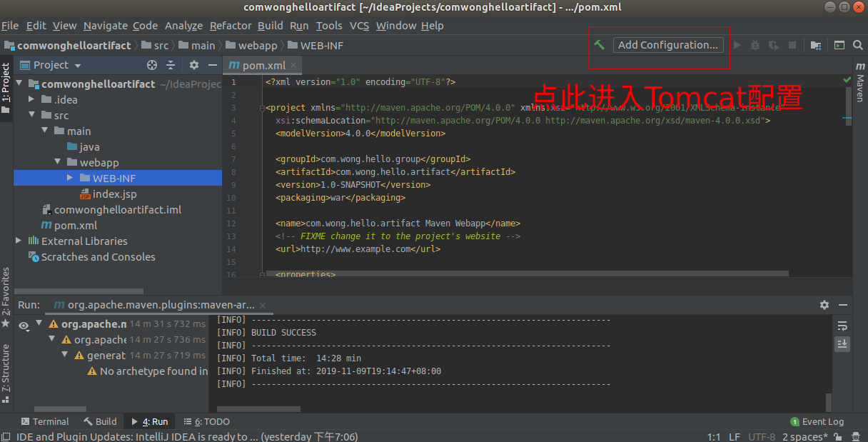Expand the .idea folder arrow
The image size is (868, 442).
tap(31, 99)
